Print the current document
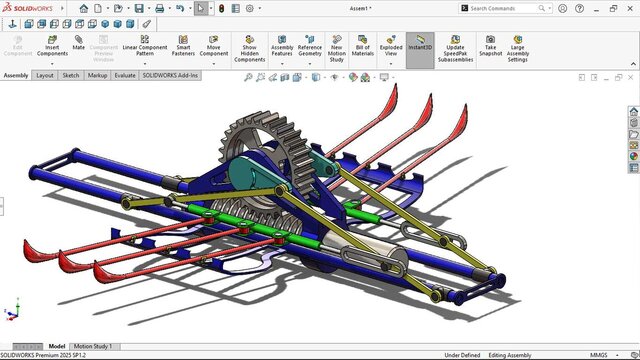Image resolution: width=640 pixels, height=360 pixels. coord(160,8)
